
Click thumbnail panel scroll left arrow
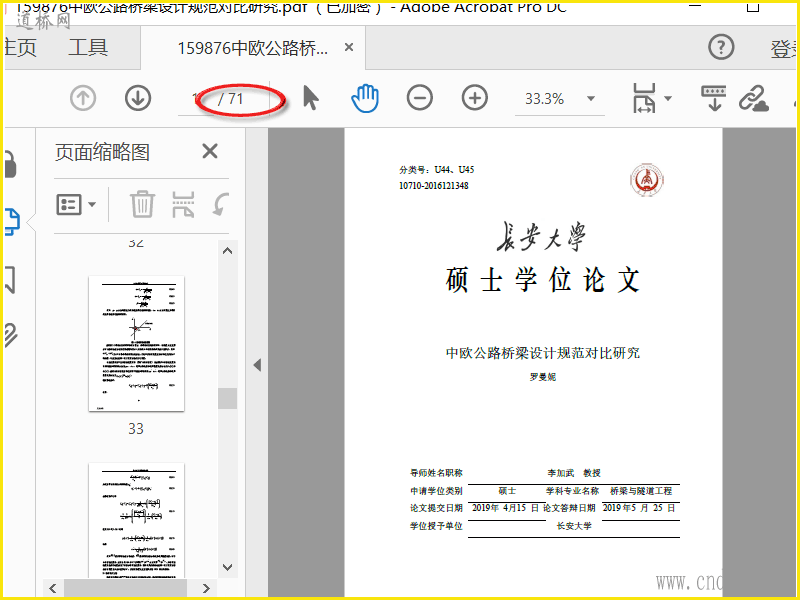pyautogui.click(x=53, y=588)
